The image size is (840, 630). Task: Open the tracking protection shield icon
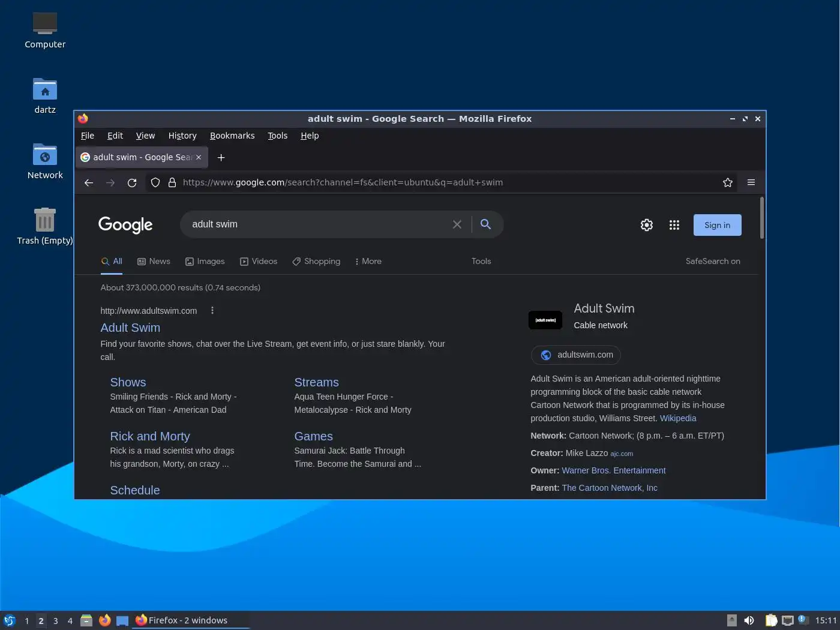click(x=155, y=182)
